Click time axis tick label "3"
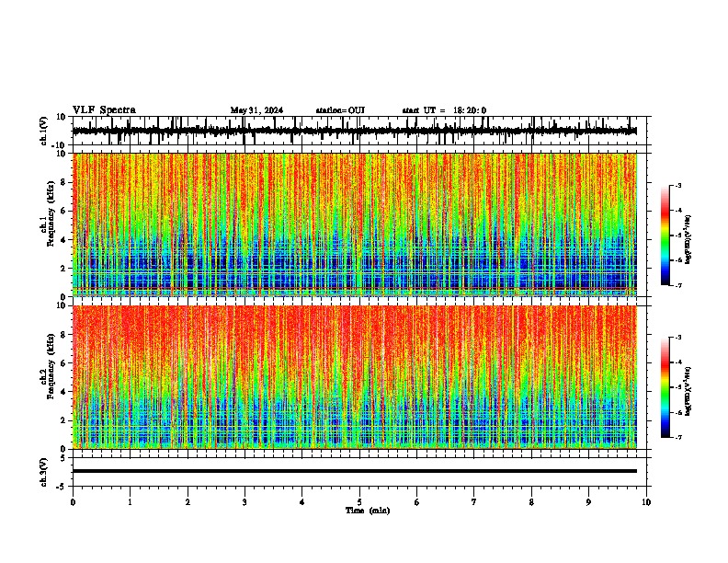The image size is (728, 563). point(245,502)
